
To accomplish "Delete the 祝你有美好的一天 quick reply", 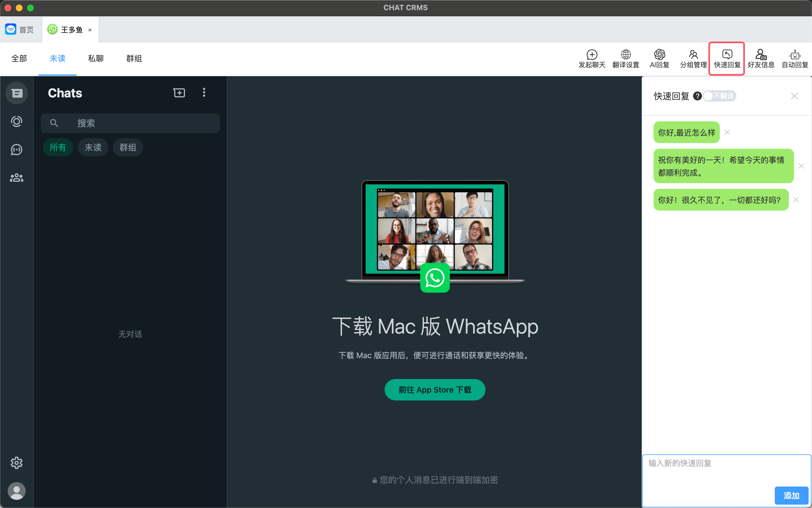I will tap(801, 166).
